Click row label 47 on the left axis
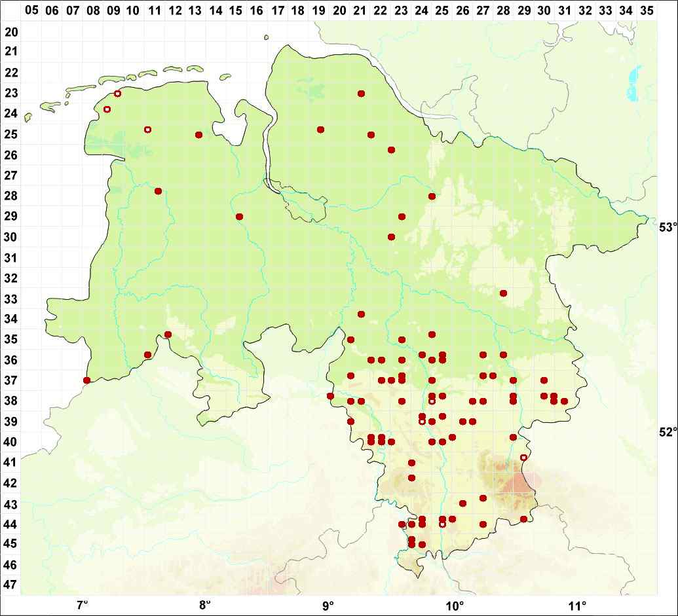 point(11,585)
